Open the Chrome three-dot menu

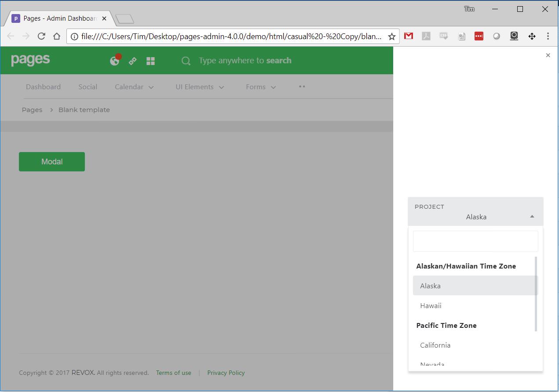coord(548,36)
